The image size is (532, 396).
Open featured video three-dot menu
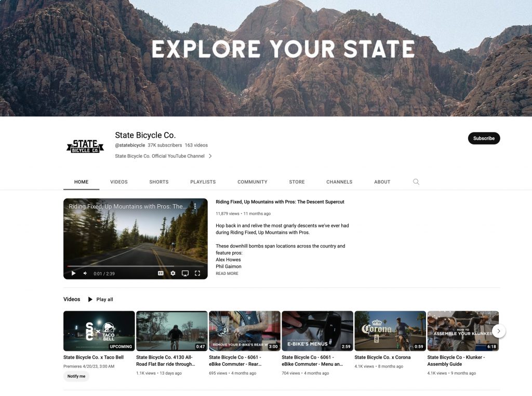point(195,206)
